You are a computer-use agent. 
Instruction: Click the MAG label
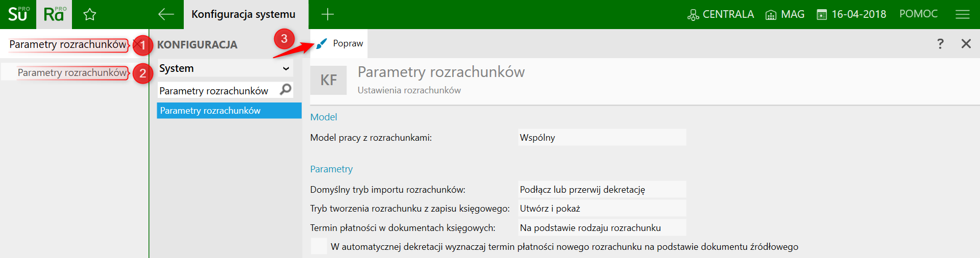point(793,14)
